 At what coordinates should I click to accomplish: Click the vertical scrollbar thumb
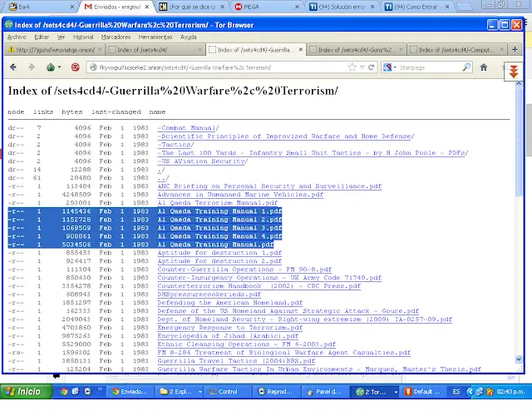[x=519, y=141]
